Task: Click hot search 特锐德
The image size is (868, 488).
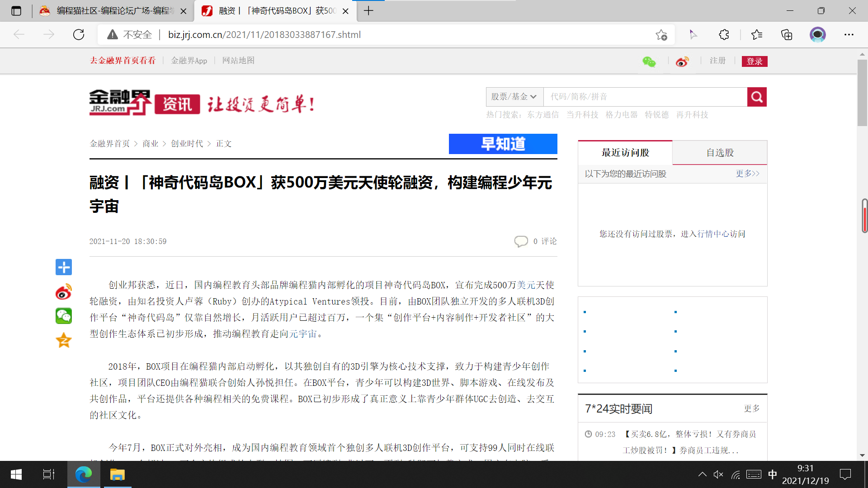Action: (657, 115)
